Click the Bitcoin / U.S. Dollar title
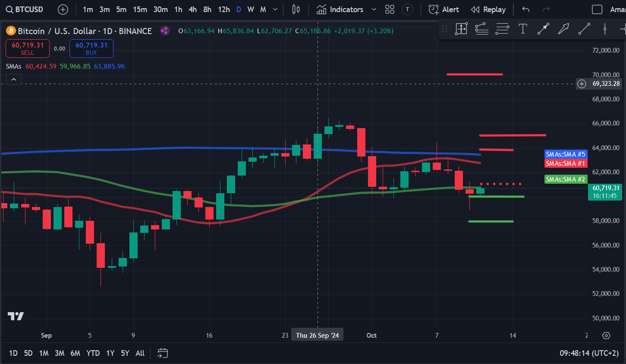Screen dimensions: 626x364 coord(57,31)
